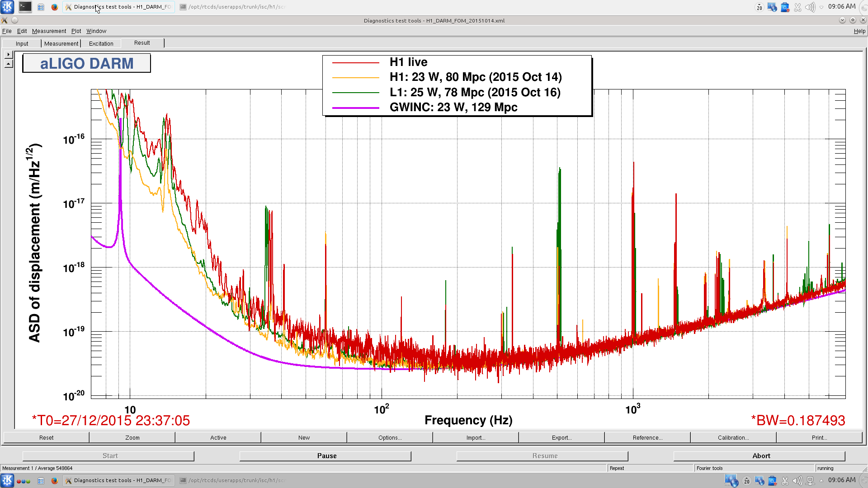Click the Abort button
This screenshot has width=868, height=488.
tap(761, 456)
